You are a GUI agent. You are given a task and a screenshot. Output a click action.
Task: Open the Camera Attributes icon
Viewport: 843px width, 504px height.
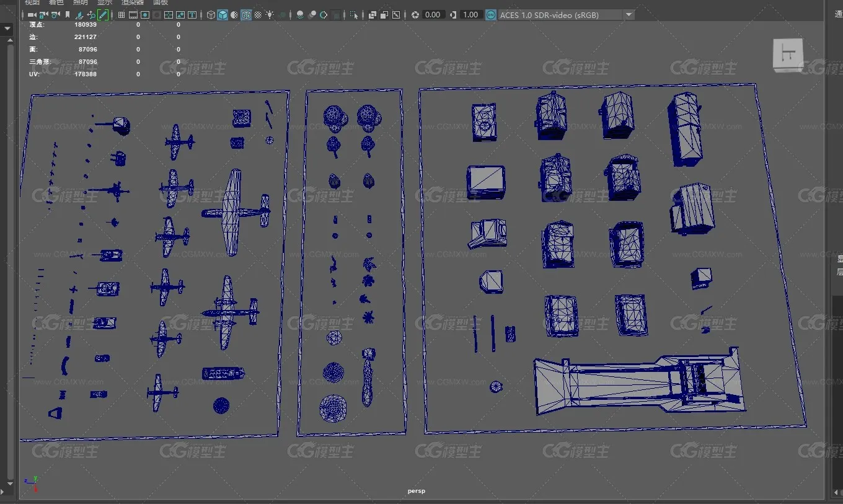56,15
